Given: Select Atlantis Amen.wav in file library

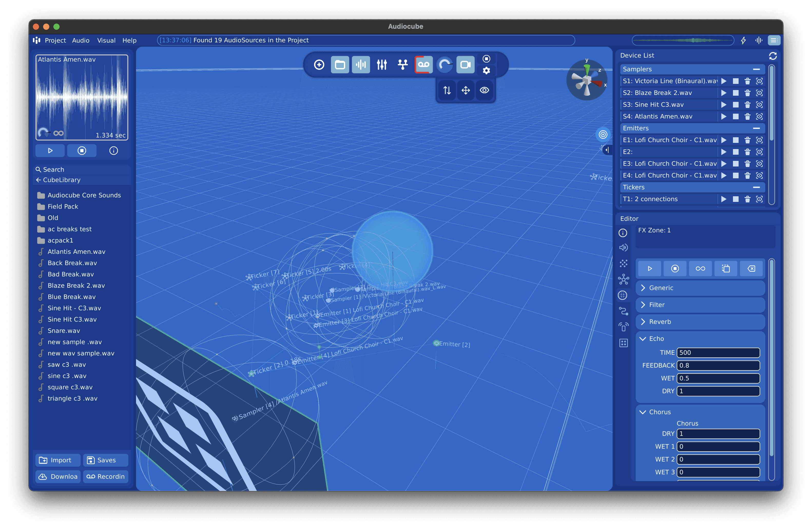Looking at the screenshot, I should 76,251.
